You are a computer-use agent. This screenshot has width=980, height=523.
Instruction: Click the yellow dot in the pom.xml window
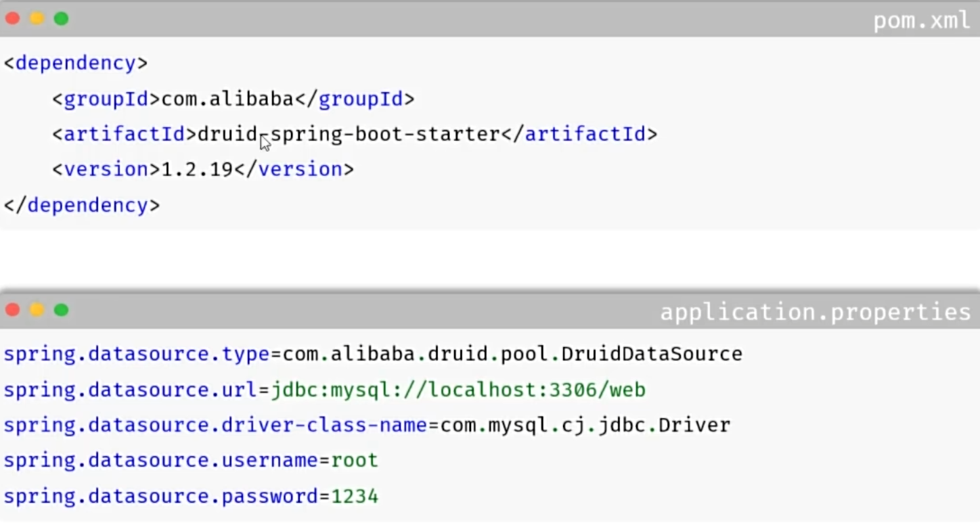click(37, 18)
